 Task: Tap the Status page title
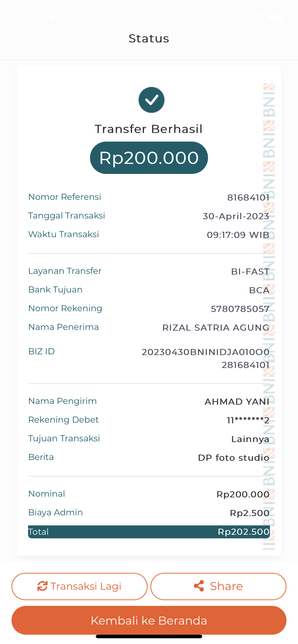click(149, 38)
